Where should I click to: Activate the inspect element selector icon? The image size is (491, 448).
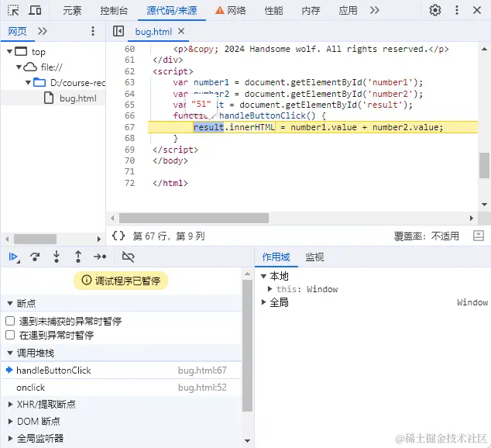13,10
